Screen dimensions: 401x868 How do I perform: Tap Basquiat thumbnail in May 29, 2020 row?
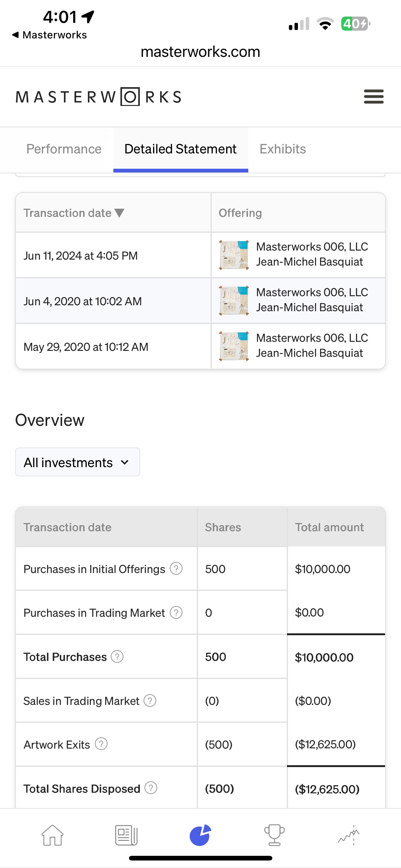[234, 346]
